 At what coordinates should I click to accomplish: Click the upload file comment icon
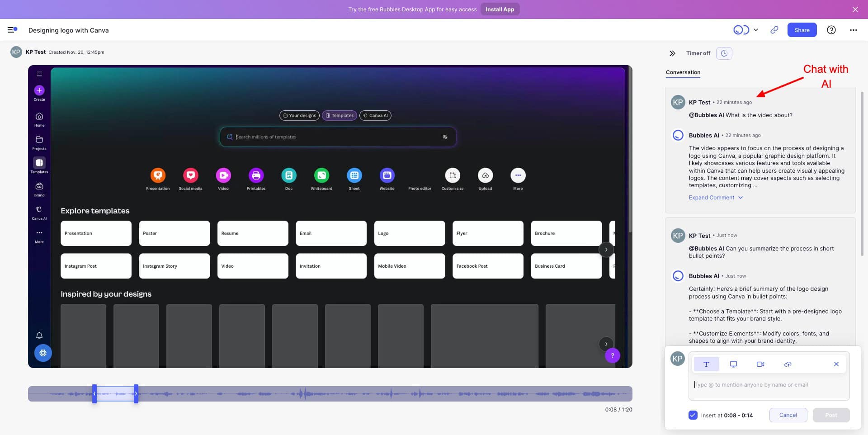(788, 364)
